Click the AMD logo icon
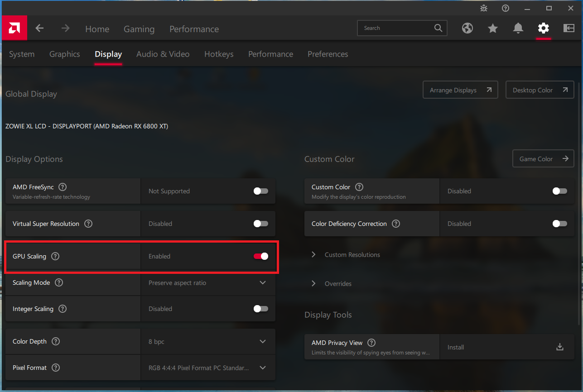583x392 pixels. tap(14, 28)
